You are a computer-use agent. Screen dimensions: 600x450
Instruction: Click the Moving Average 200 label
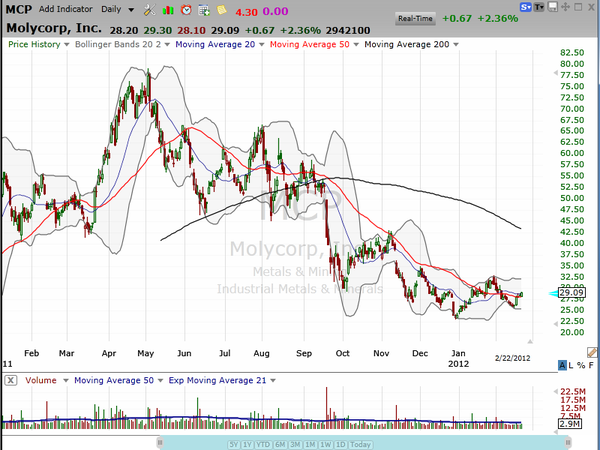coord(407,44)
